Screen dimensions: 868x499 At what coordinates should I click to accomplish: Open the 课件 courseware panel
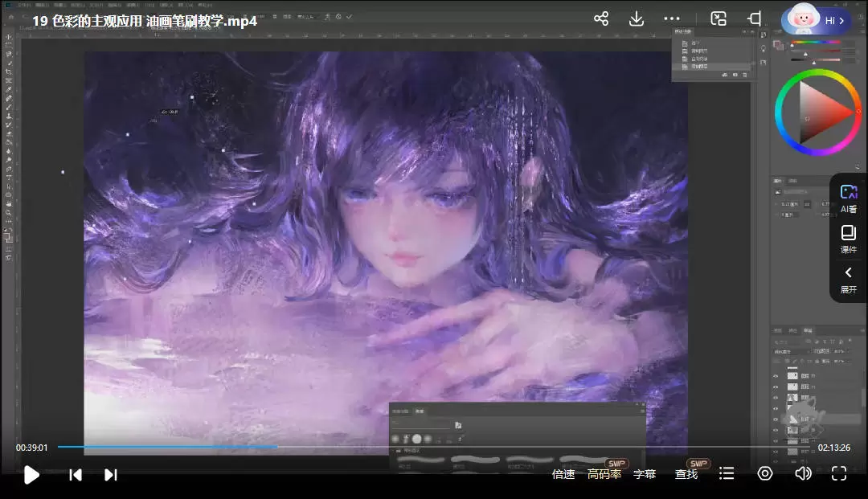(x=849, y=239)
